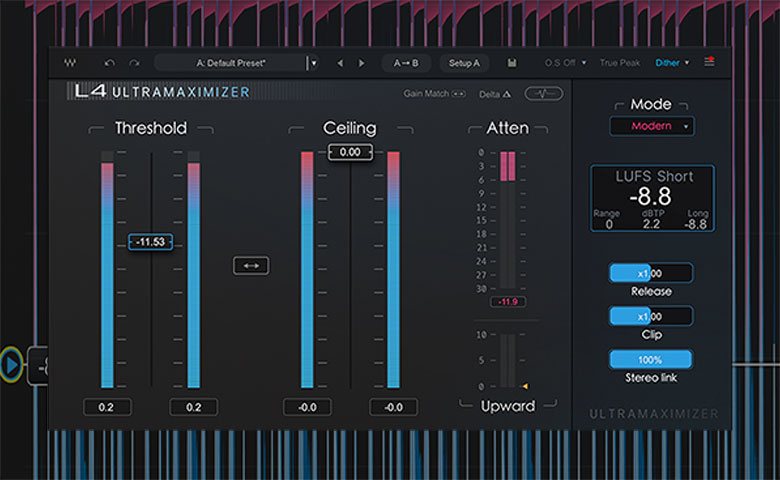
Task: Click the Release x1.00 slider
Action: [x=651, y=273]
